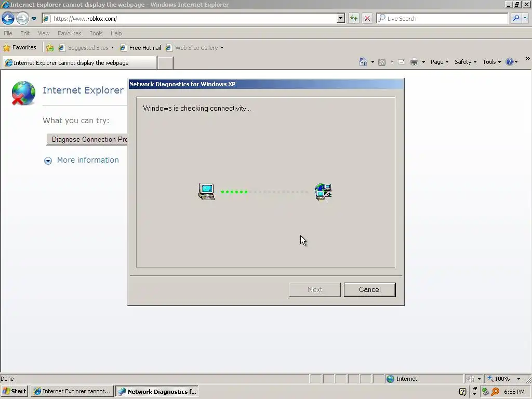
Task: Click the Protected Mode lock icon
Action: tap(471, 379)
